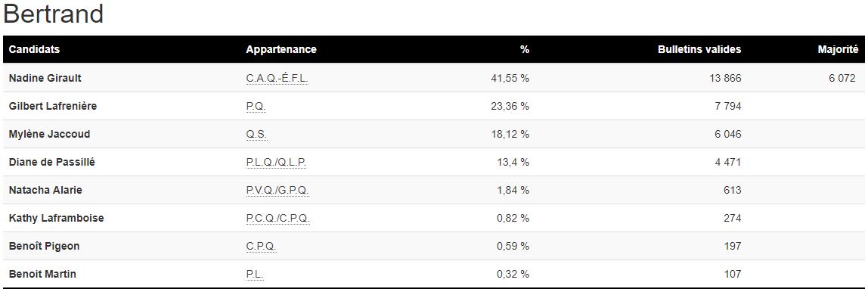The image size is (868, 289).
Task: Click the 13 866 valid ballots value
Action: pyautogui.click(x=725, y=78)
